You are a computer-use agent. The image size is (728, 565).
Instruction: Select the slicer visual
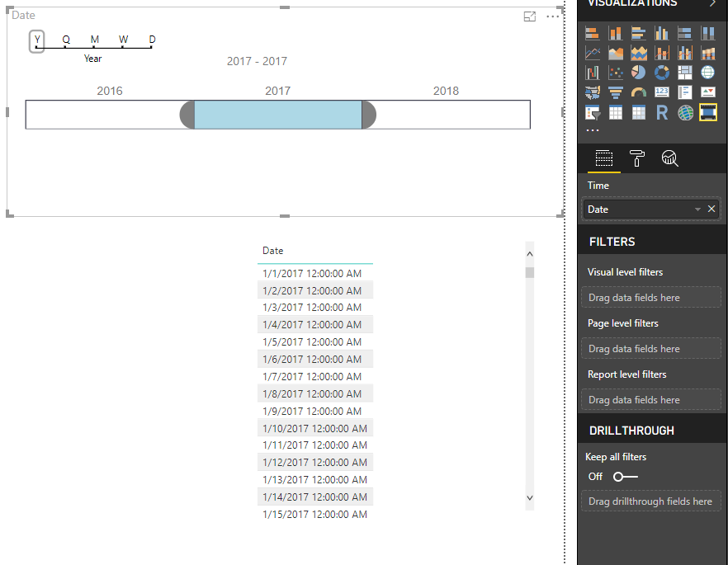pos(592,113)
